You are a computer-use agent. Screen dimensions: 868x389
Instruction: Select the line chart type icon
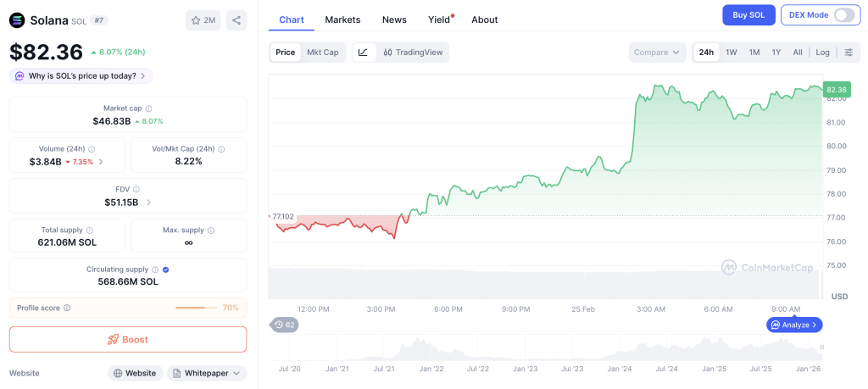(363, 53)
